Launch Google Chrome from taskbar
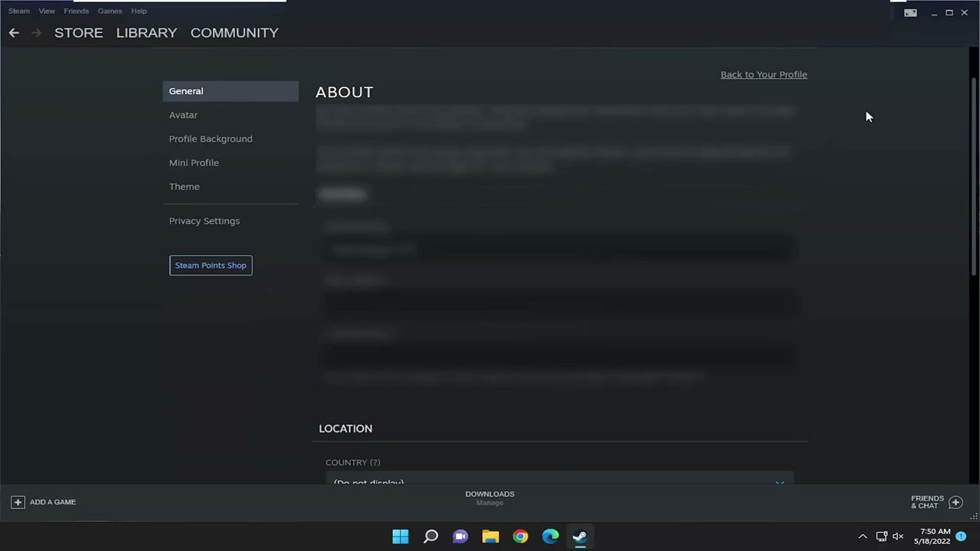 click(x=521, y=536)
